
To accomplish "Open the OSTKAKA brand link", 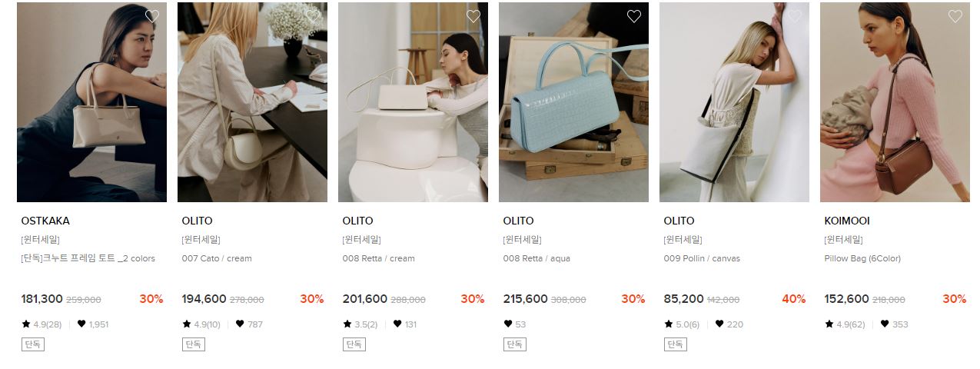I will 45,221.
